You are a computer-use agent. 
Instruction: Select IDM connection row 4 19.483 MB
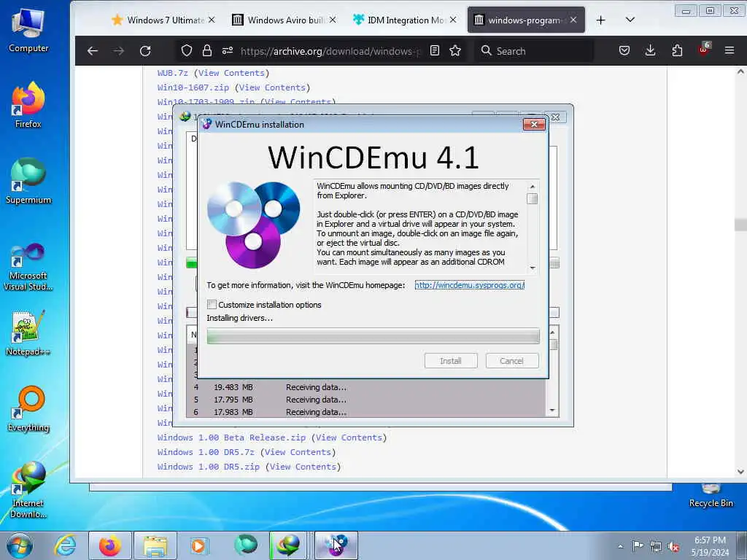pos(366,387)
